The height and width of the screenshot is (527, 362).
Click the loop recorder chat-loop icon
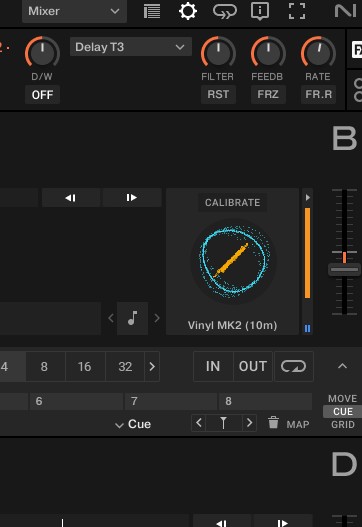tap(225, 11)
